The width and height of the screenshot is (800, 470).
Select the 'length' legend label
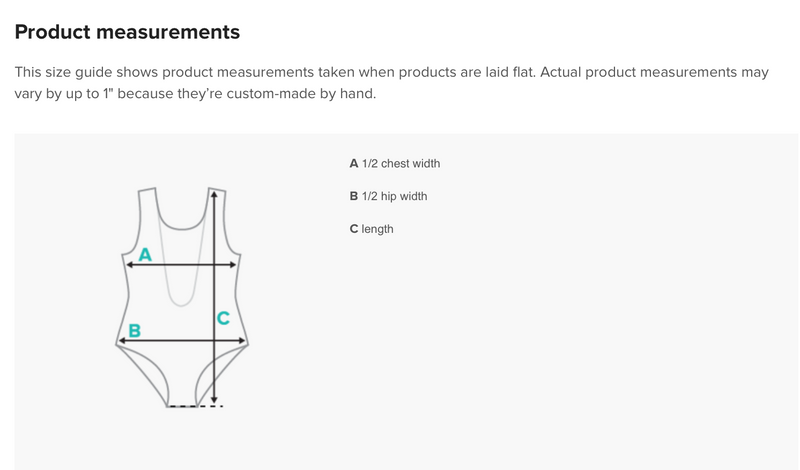click(x=377, y=229)
